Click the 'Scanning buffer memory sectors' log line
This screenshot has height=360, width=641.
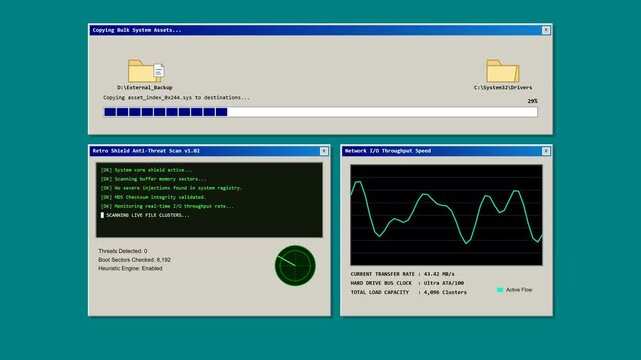click(153, 179)
